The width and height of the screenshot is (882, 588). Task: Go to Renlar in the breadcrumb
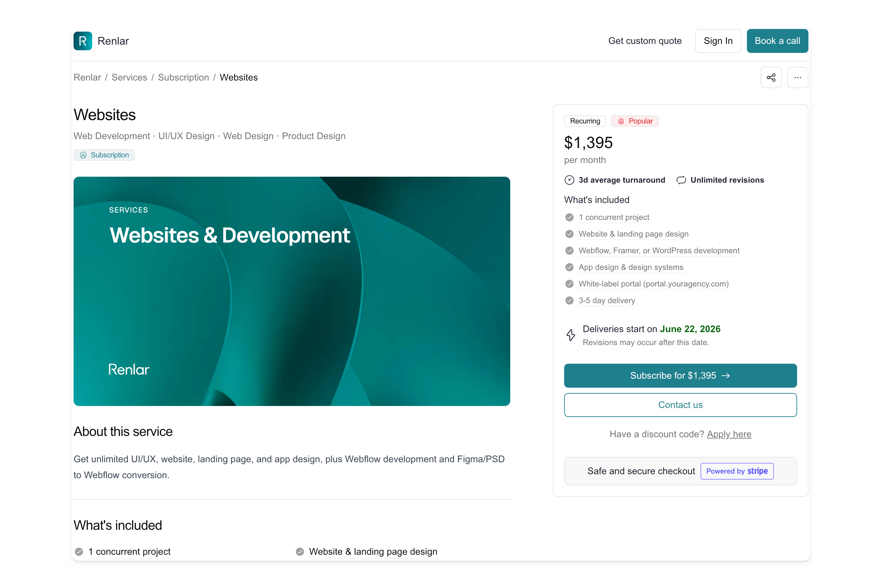(x=87, y=77)
